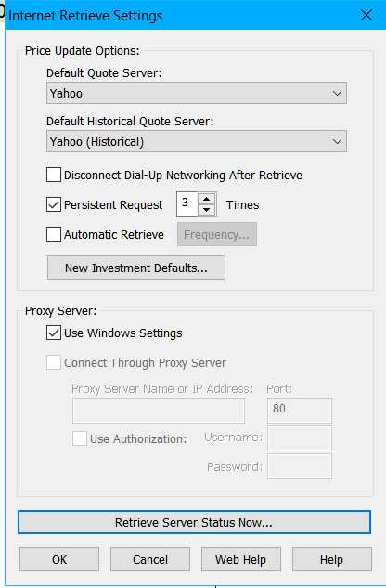Image resolution: width=386 pixels, height=588 pixels.
Task: Click into the Persistent Request times field
Action: [x=187, y=204]
